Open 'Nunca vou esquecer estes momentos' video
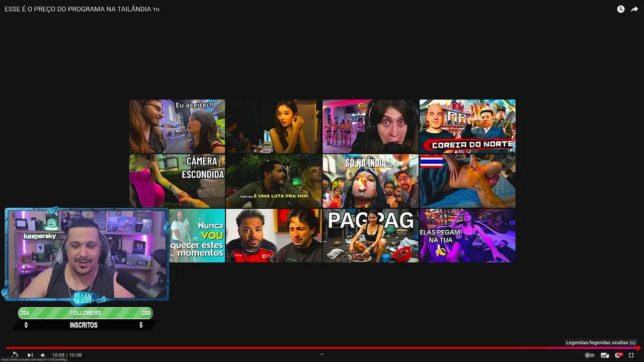Image resolution: width=644 pixels, height=362 pixels. tap(197, 235)
